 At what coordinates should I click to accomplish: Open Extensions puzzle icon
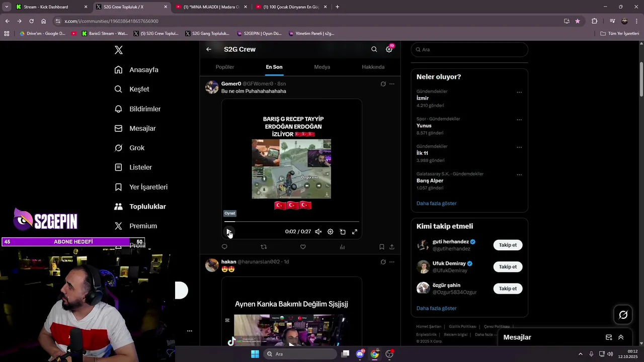click(x=594, y=21)
